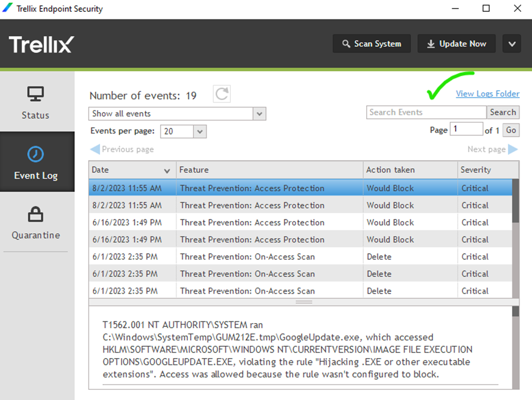Expand the header chevron dropdown menu
532x400 pixels.
pos(512,44)
